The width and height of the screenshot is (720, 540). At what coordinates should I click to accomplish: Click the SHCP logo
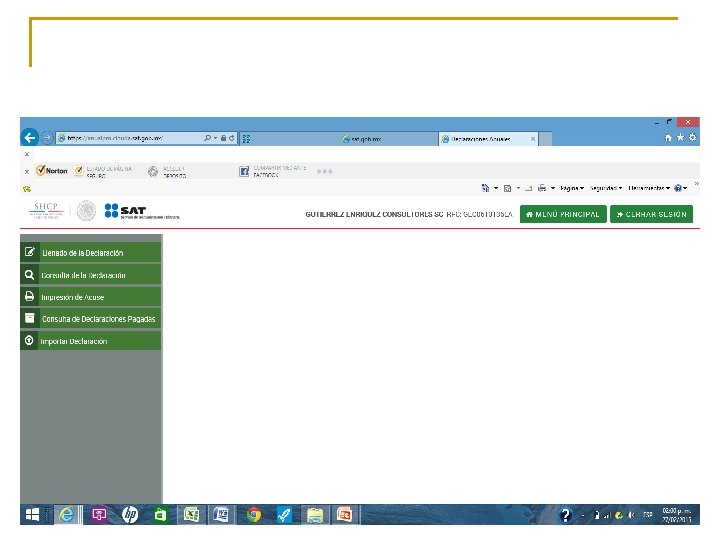pos(46,211)
